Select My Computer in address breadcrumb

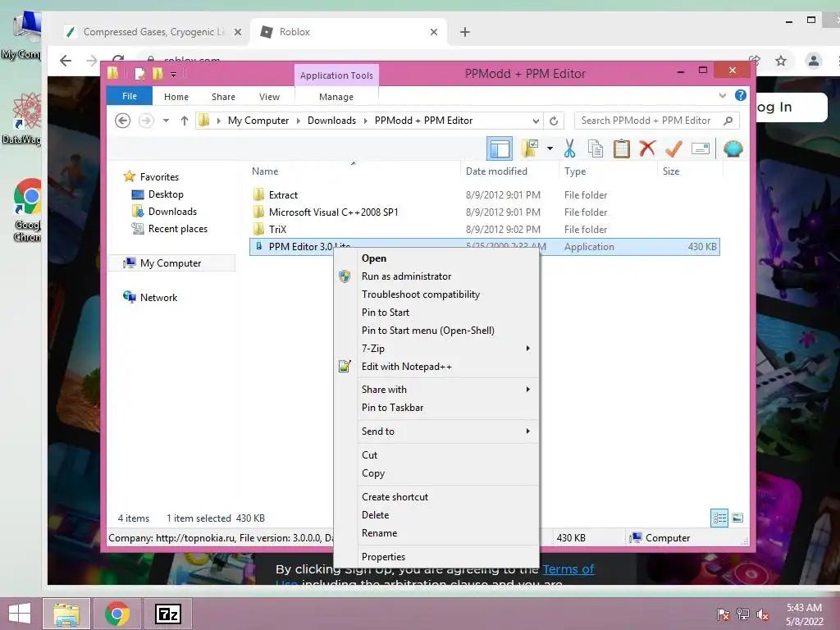258,121
